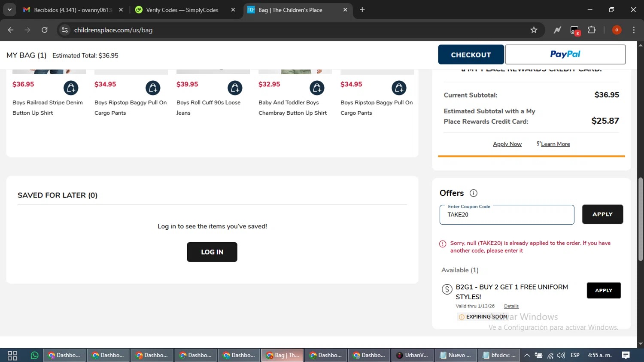Open Details link for the B2G1 offer
This screenshot has width=644, height=362.
pos(511,306)
